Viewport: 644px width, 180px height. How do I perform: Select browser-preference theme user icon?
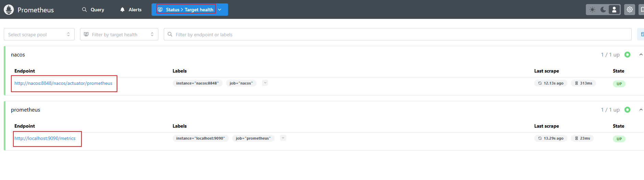click(x=614, y=10)
